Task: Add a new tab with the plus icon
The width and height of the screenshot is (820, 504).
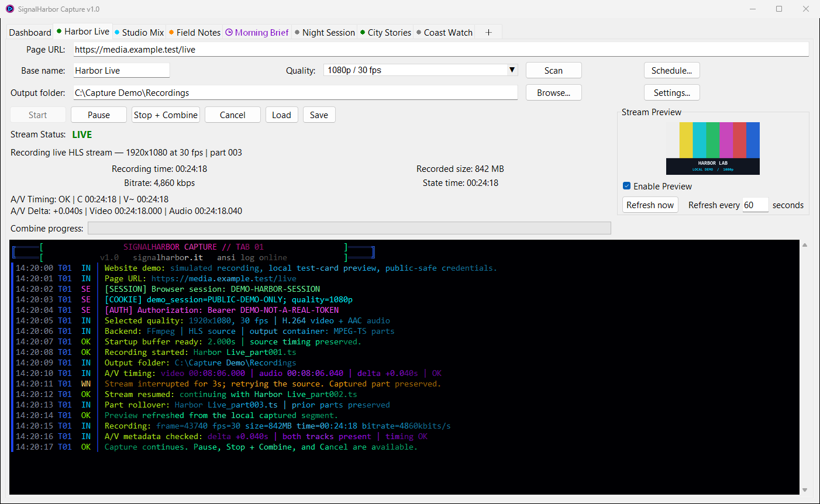Action: 488,33
